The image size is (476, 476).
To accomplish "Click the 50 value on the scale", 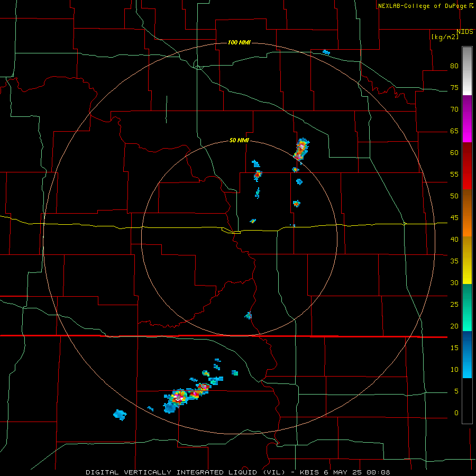I will point(454,196).
